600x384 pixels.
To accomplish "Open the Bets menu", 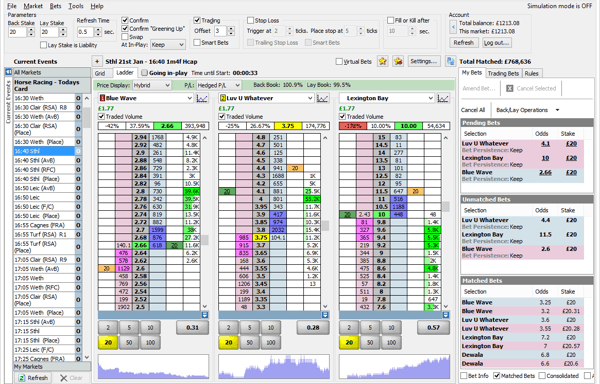I will 55,6.
